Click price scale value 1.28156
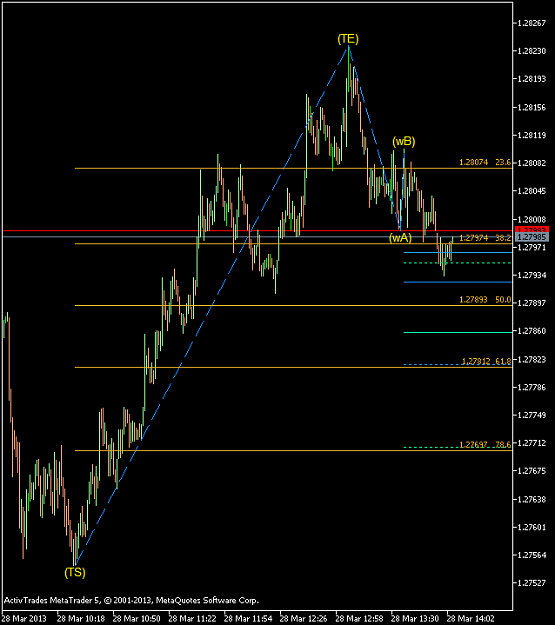 coord(531,107)
